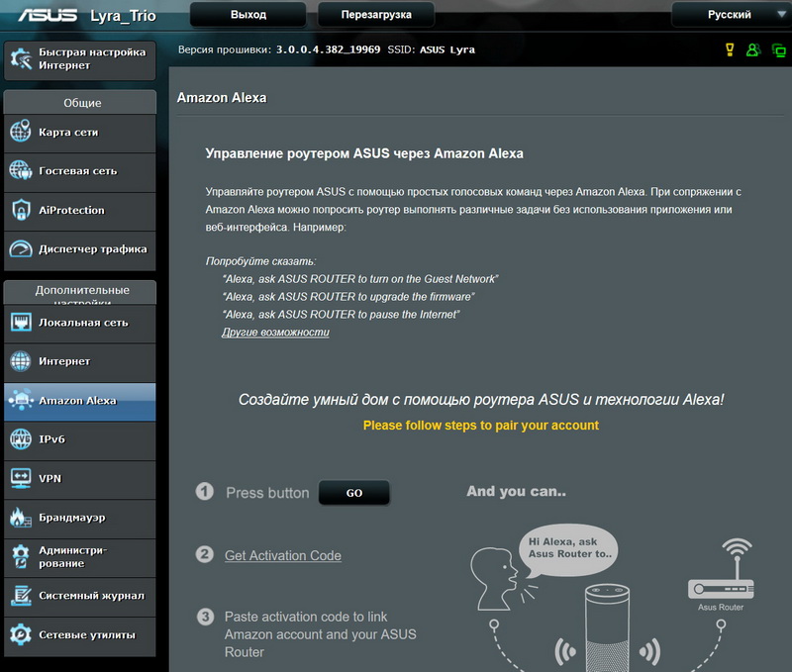Click the green network devices status icon
792x672 pixels.
tap(778, 49)
